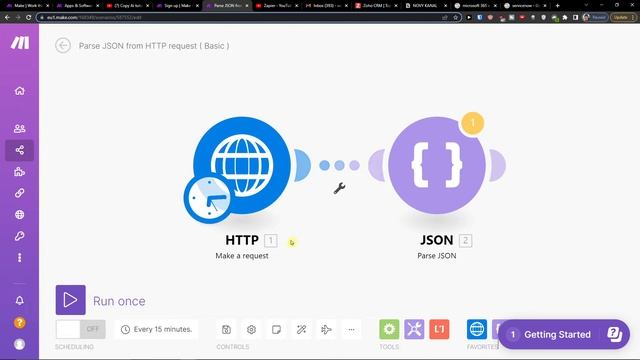Open the Connections link icon
The image size is (640, 360).
click(20, 193)
